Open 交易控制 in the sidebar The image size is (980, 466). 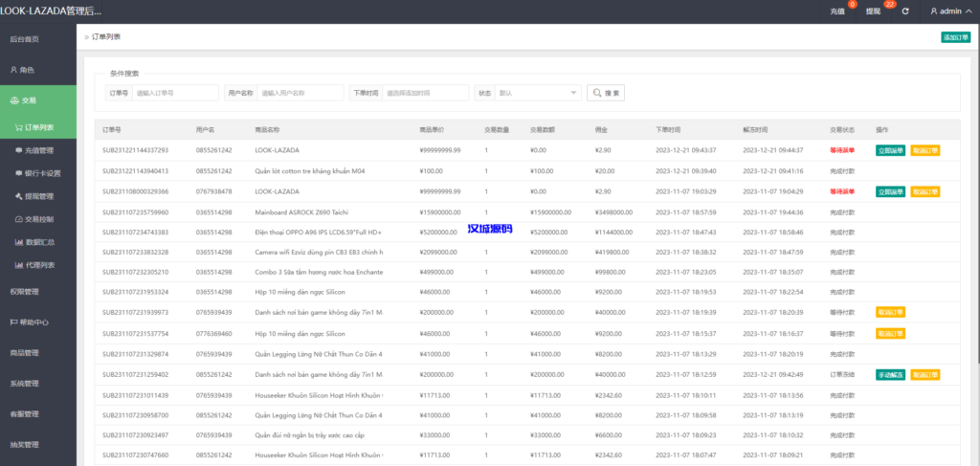click(39, 218)
